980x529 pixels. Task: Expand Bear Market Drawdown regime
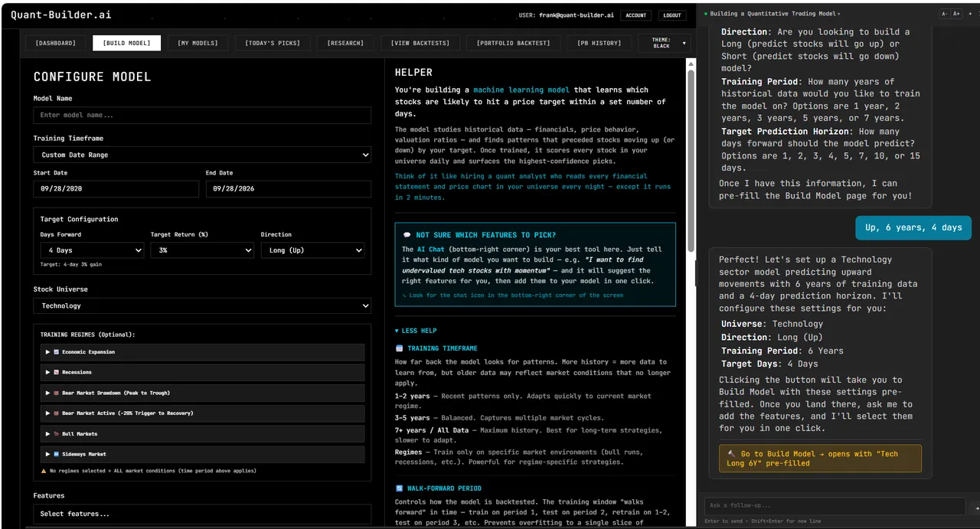click(x=202, y=393)
